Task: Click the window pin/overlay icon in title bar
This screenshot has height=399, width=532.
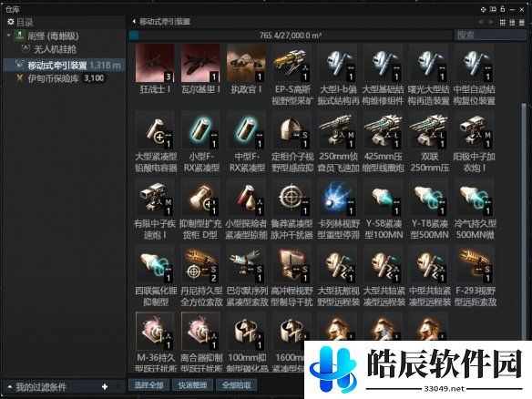Action: pos(483,9)
